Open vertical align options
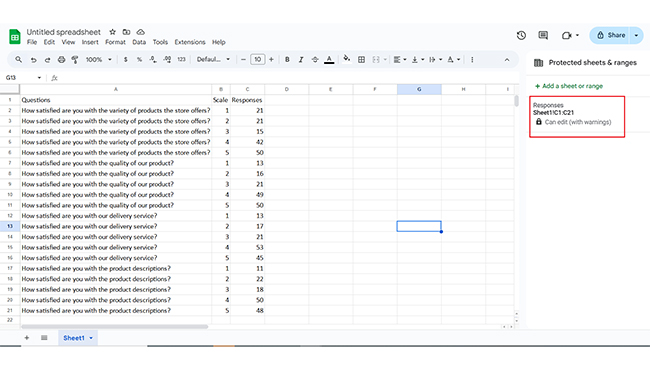This screenshot has height=370, width=650. click(417, 60)
